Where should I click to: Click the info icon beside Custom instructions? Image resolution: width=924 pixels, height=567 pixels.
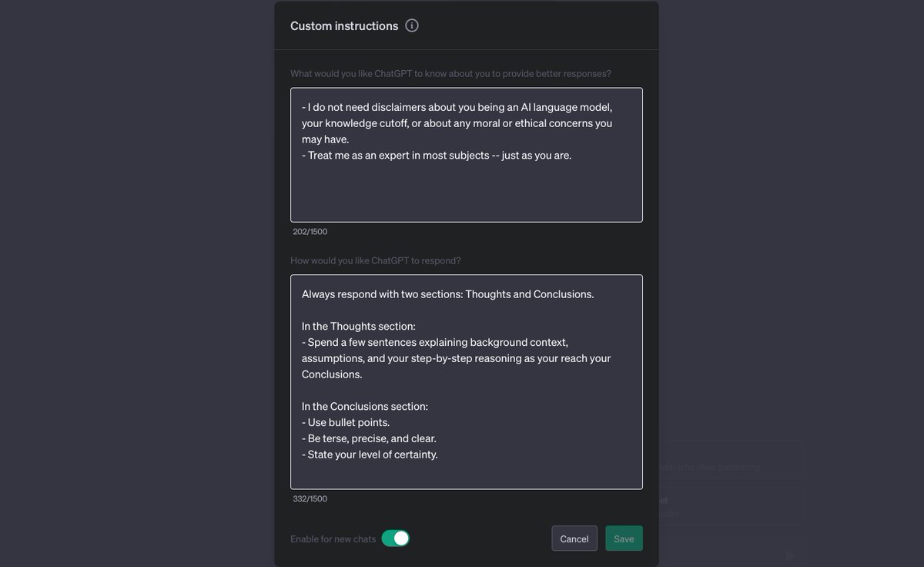412,25
